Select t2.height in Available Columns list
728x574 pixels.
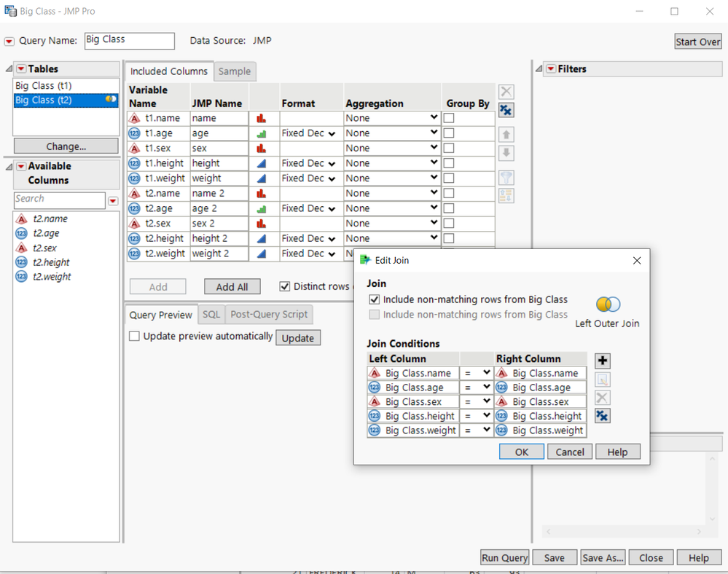51,262
